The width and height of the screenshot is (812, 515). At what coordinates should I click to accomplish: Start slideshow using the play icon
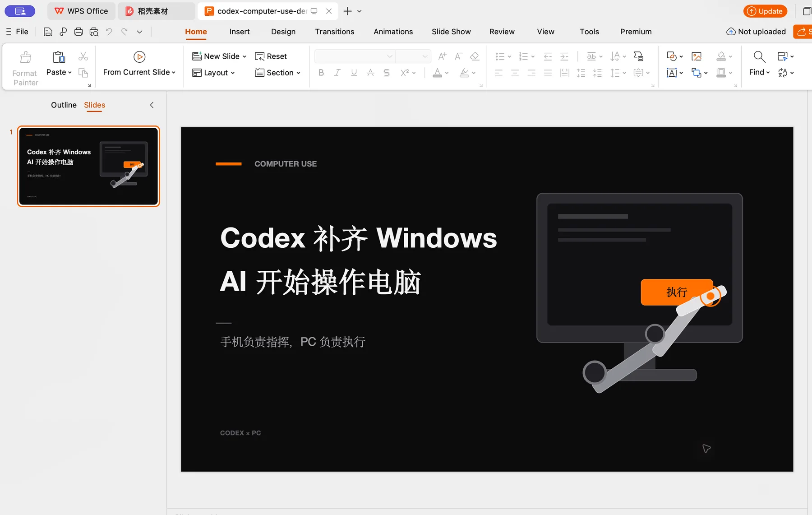coord(139,57)
